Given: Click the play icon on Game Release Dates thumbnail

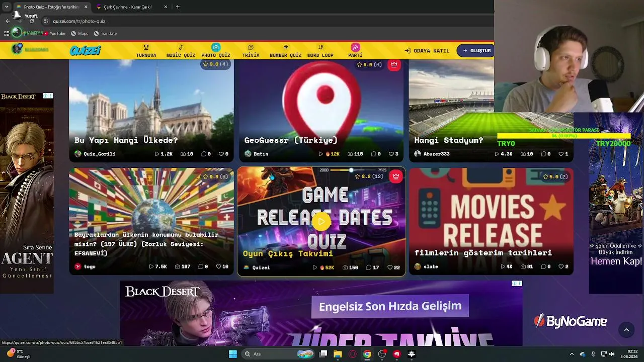Looking at the screenshot, I should coord(321,221).
